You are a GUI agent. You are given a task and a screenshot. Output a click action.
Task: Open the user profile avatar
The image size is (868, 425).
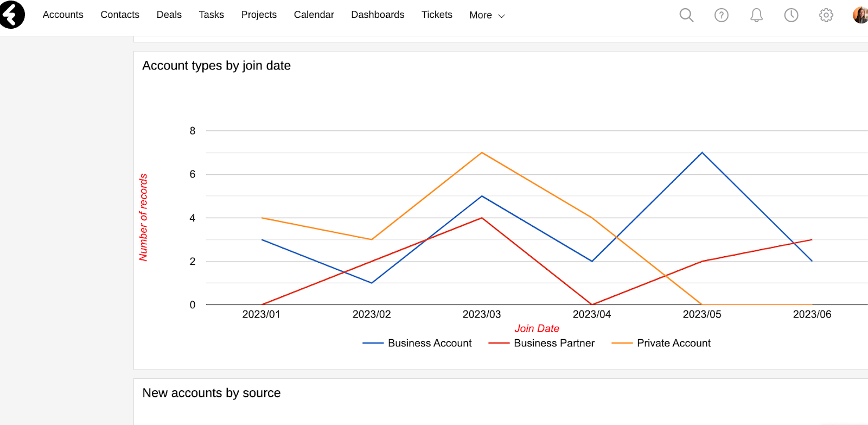click(x=860, y=15)
